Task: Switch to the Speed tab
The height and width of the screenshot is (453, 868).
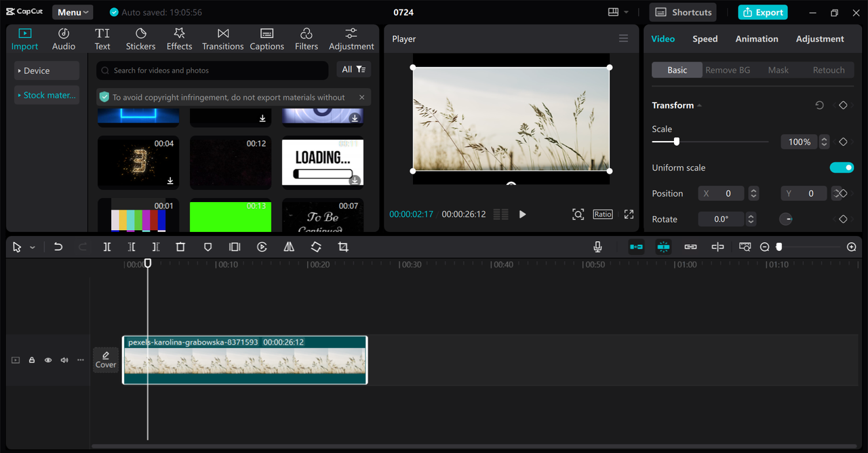Action: [705, 39]
